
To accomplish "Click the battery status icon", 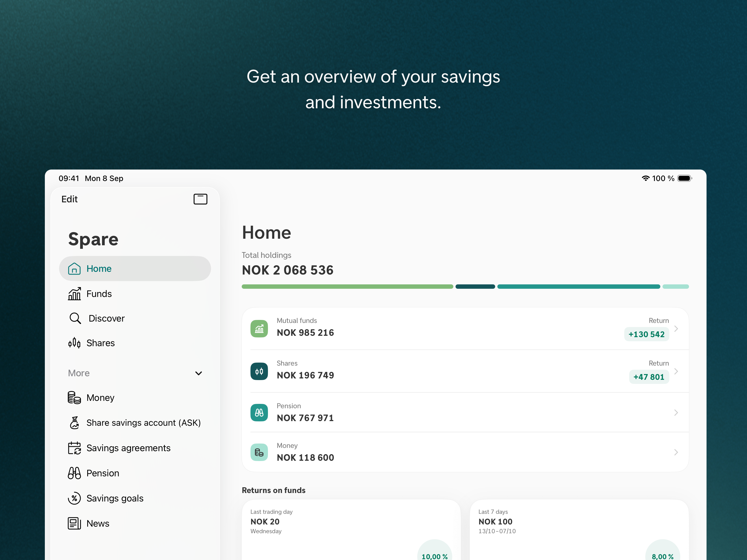I will click(685, 178).
